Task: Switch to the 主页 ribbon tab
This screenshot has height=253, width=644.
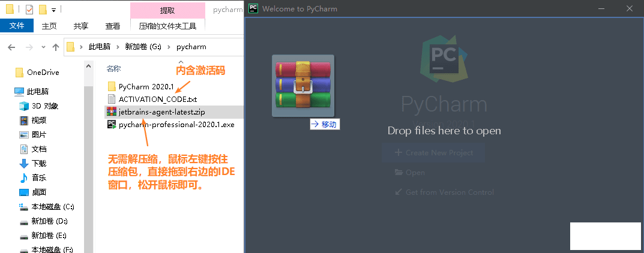Action: [49, 26]
